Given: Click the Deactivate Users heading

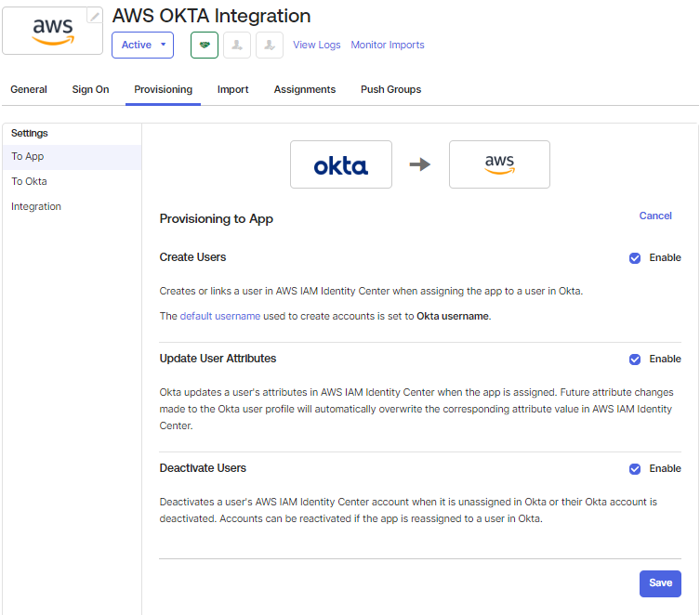Looking at the screenshot, I should pos(204,468).
